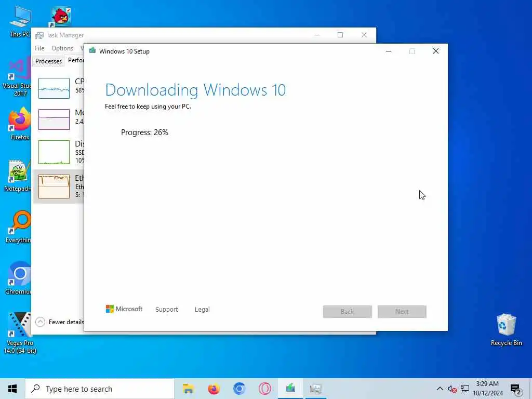Open the Legal link in Setup

coord(202,310)
